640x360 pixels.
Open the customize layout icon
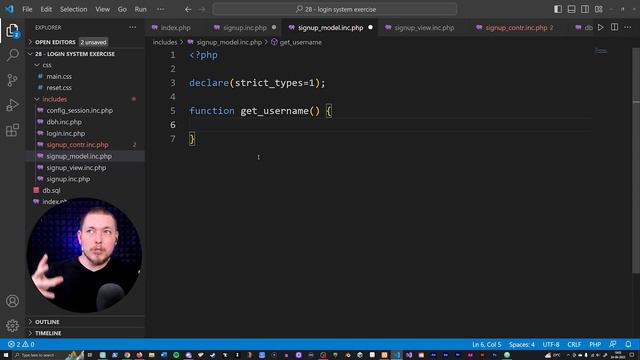[599, 9]
